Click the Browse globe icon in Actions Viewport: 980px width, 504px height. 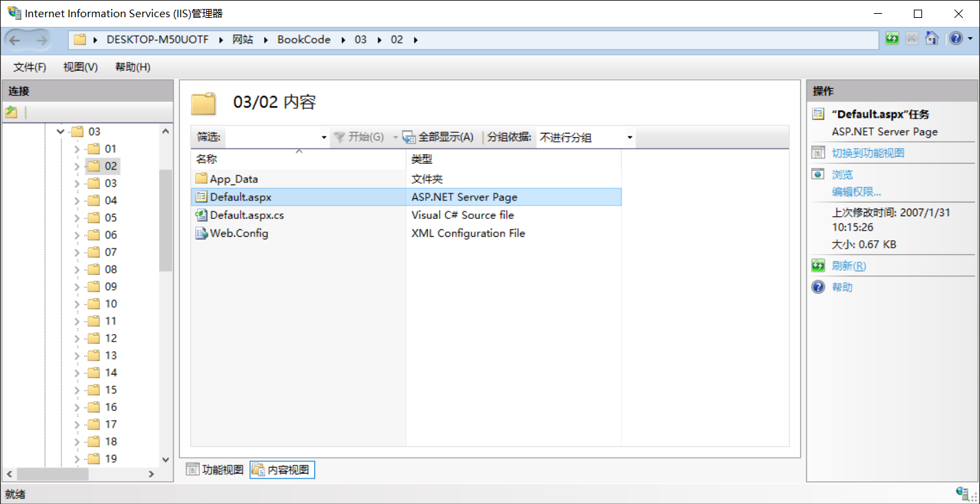click(818, 174)
